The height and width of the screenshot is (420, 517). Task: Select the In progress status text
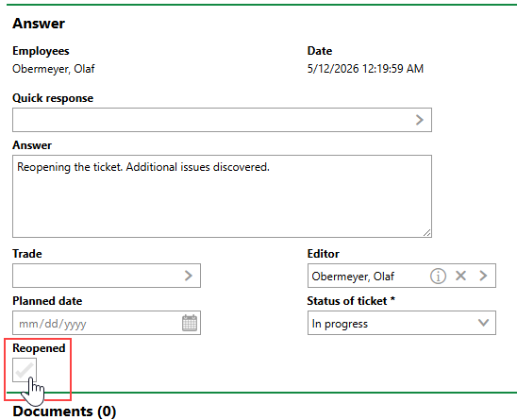coord(340,324)
